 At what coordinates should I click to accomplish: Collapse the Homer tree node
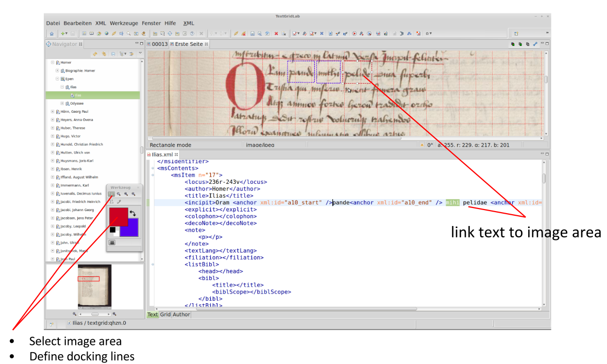coord(53,62)
